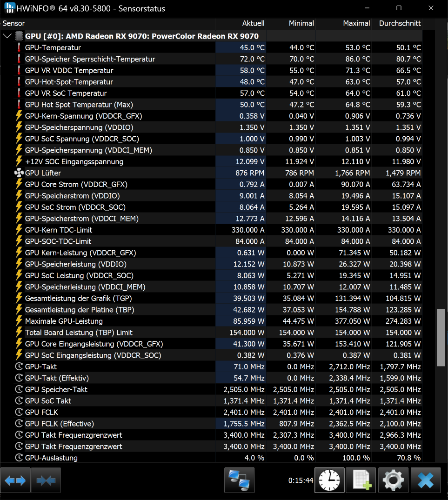Click clock icon of GPU FCLK row
The height and width of the screenshot is (500, 448).
(19, 412)
